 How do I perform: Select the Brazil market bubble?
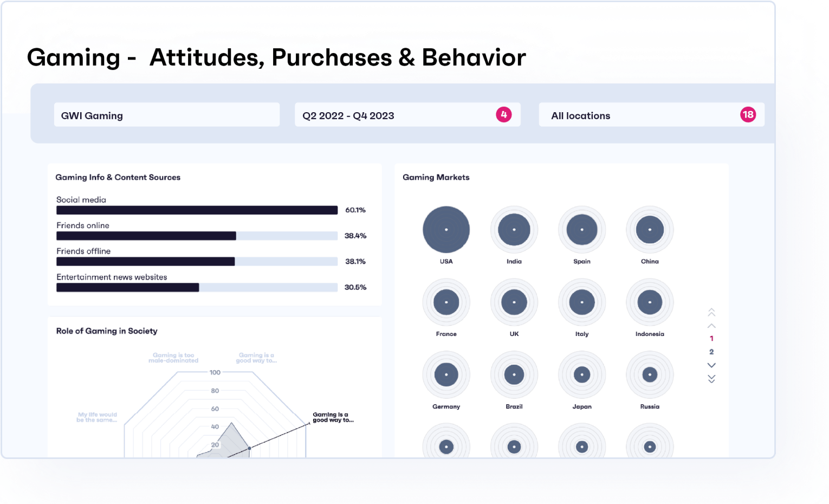[x=514, y=374]
